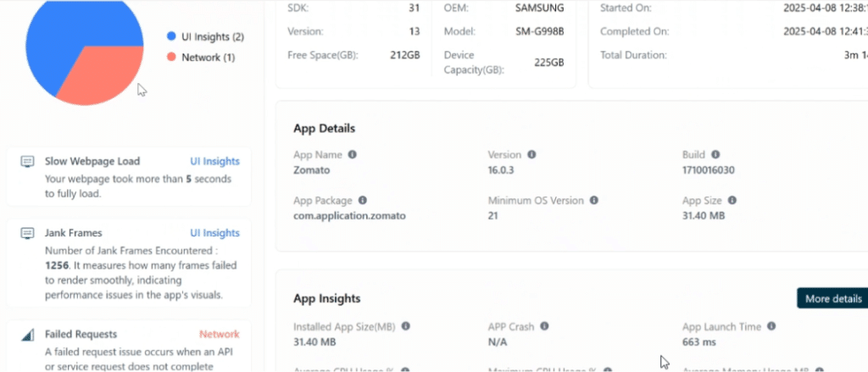Click the info icon beside Installed App Size(MB)
The height and width of the screenshot is (372, 868).
click(406, 326)
